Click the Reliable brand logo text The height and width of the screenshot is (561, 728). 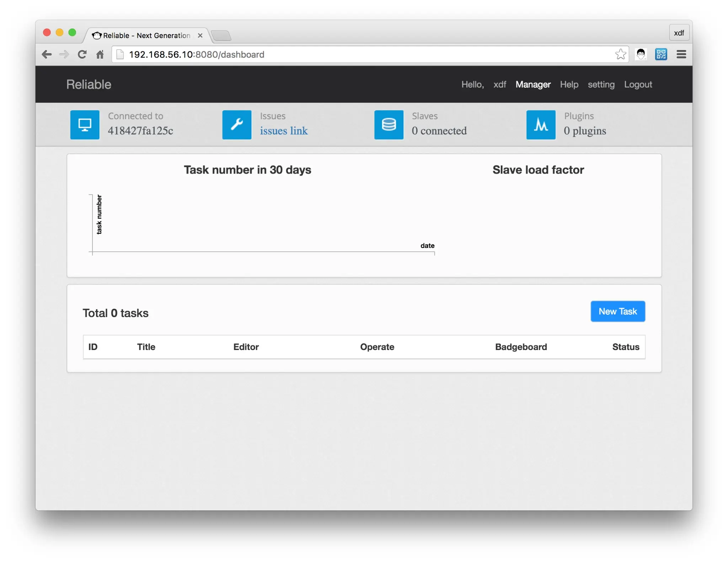89,85
